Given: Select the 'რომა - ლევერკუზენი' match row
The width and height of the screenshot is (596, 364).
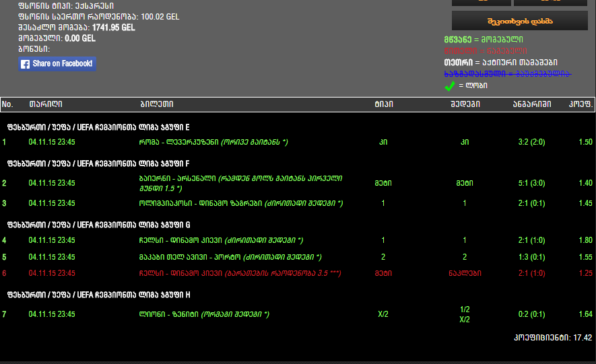Looking at the screenshot, I should tap(298, 142).
